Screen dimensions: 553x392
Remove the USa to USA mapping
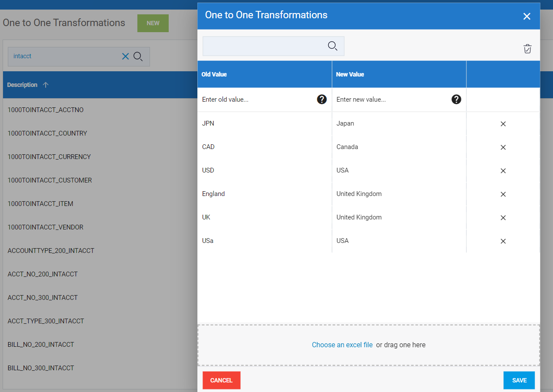[x=503, y=241]
